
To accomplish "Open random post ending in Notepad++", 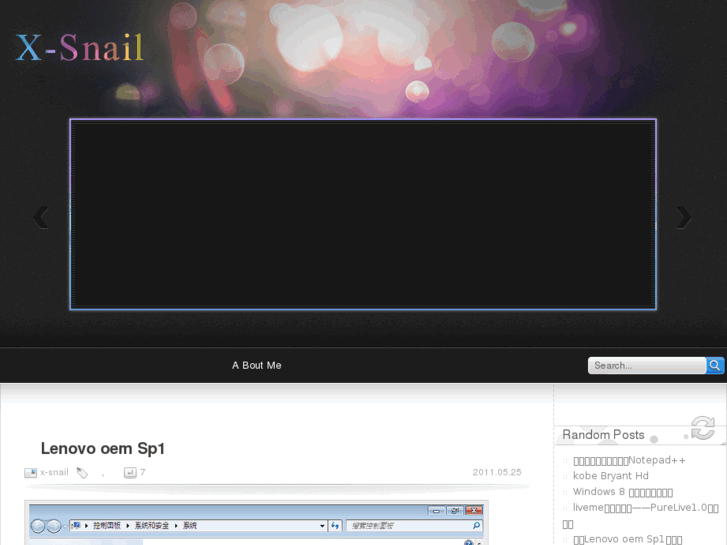I will point(629,461).
